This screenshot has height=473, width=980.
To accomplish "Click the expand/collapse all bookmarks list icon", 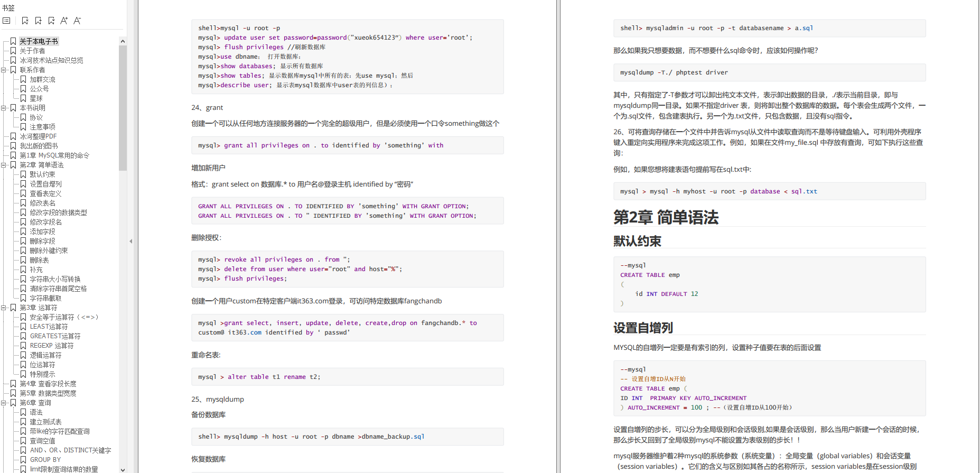I will pos(6,21).
